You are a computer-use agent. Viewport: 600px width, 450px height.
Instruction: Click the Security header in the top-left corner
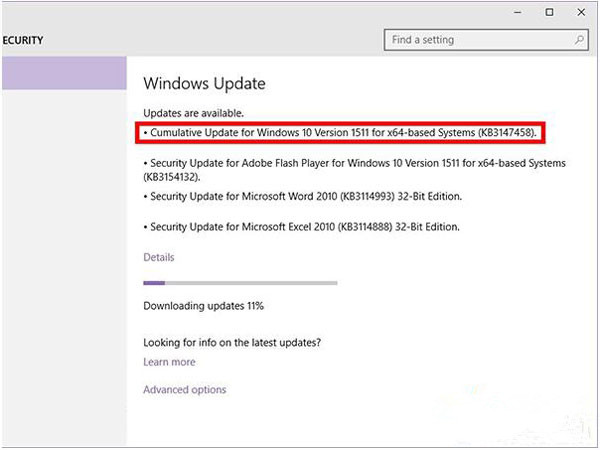point(22,41)
